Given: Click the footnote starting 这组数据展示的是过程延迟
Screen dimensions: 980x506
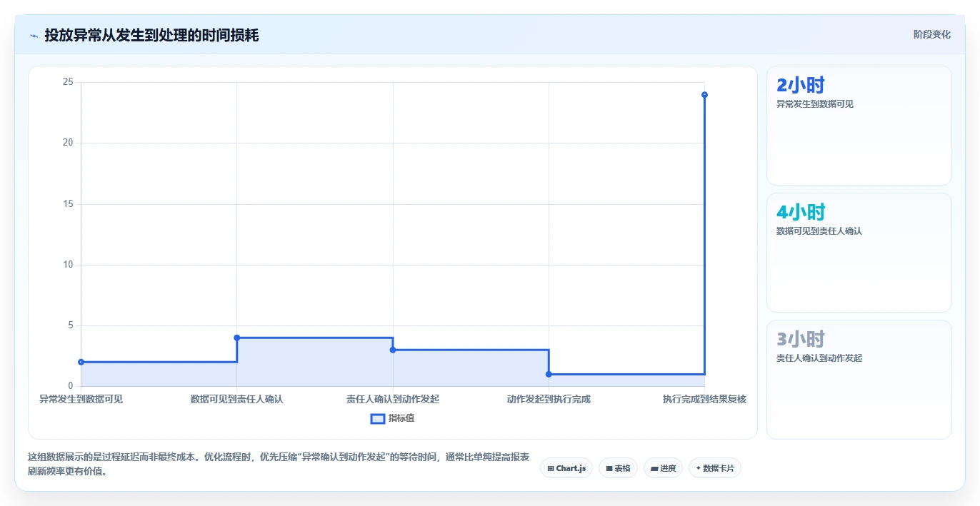Looking at the screenshot, I should tap(279, 464).
